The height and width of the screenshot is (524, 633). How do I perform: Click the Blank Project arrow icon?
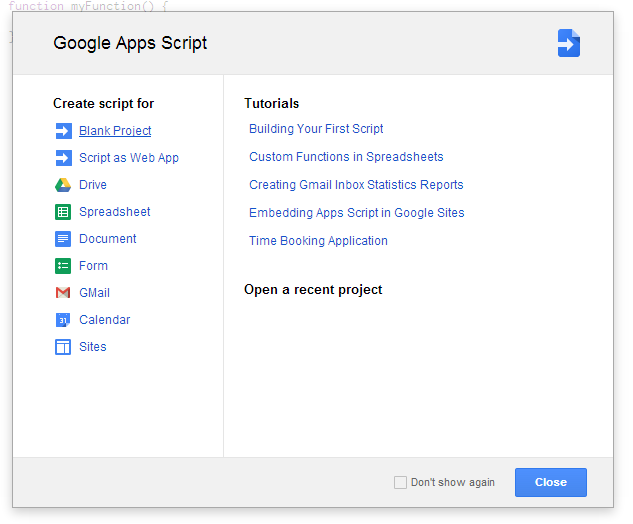coord(63,131)
